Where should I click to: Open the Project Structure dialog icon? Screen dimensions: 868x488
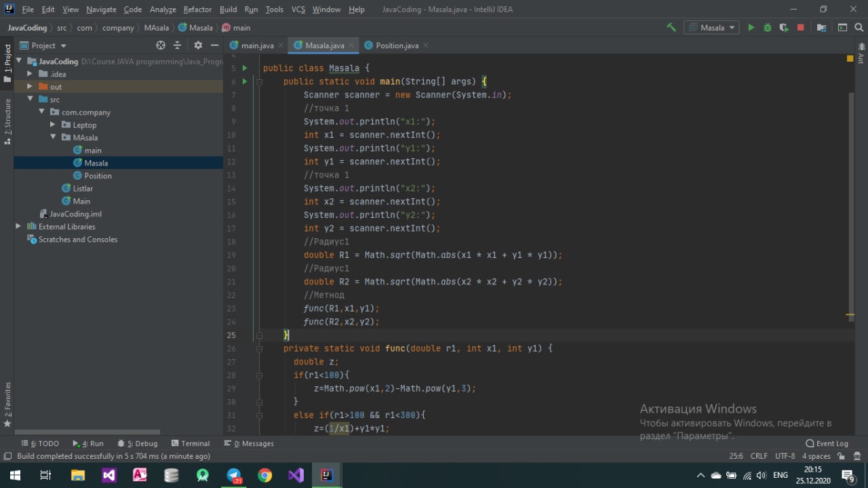pos(822,28)
